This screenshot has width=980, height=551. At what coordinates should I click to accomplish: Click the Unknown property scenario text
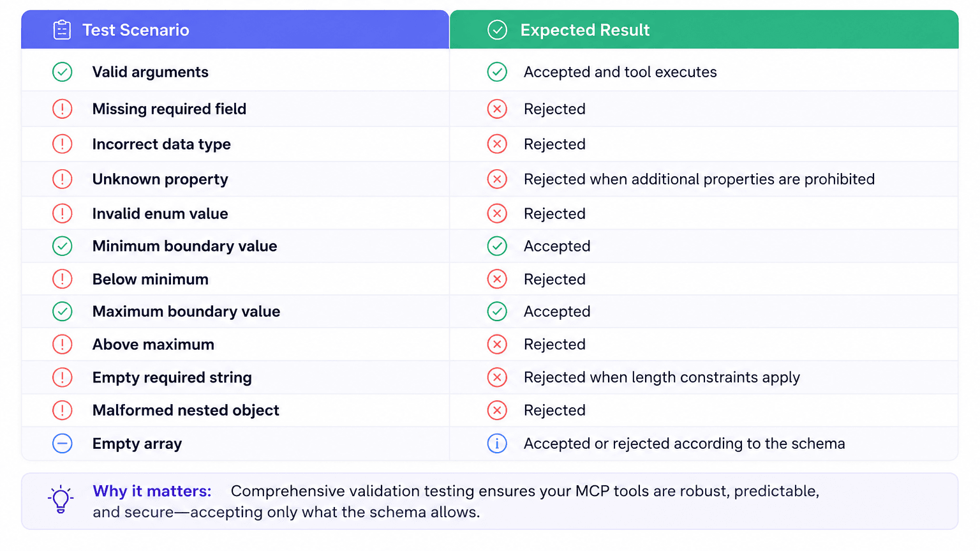pyautogui.click(x=160, y=179)
